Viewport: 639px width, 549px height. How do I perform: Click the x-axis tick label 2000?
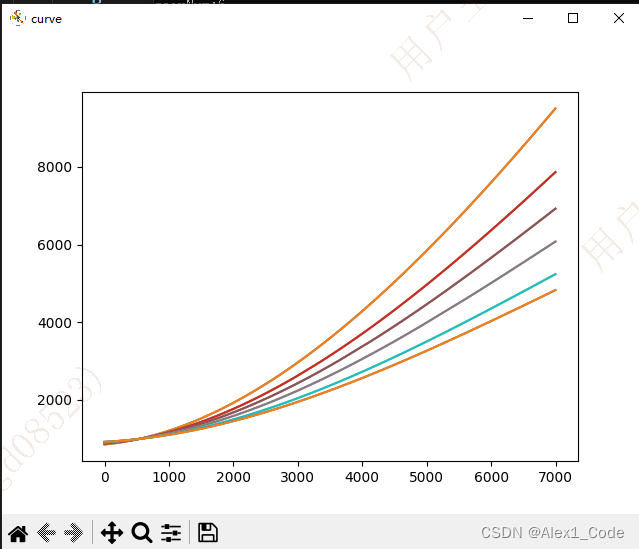233,477
